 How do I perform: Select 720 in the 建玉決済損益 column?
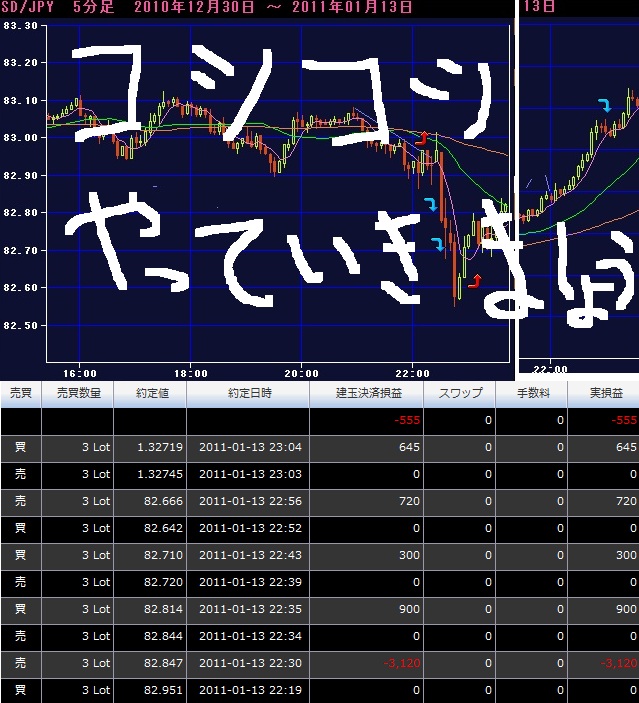pyautogui.click(x=409, y=501)
